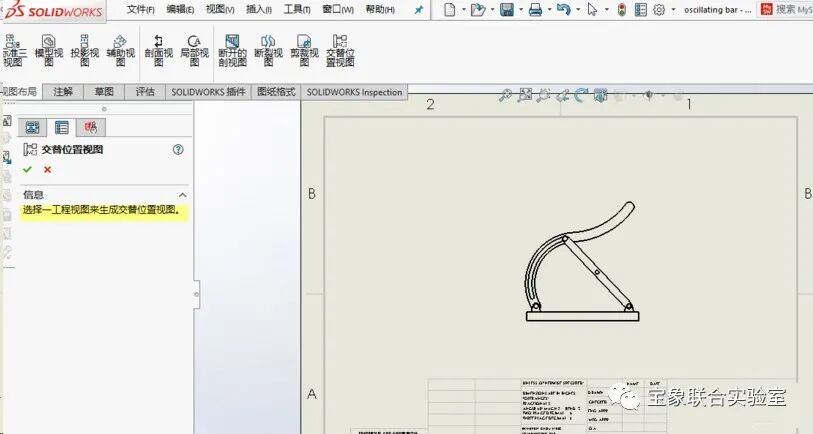Click the Zoom to Fit magnifier icon
Screen dimensions: 813x434
pyautogui.click(x=505, y=95)
